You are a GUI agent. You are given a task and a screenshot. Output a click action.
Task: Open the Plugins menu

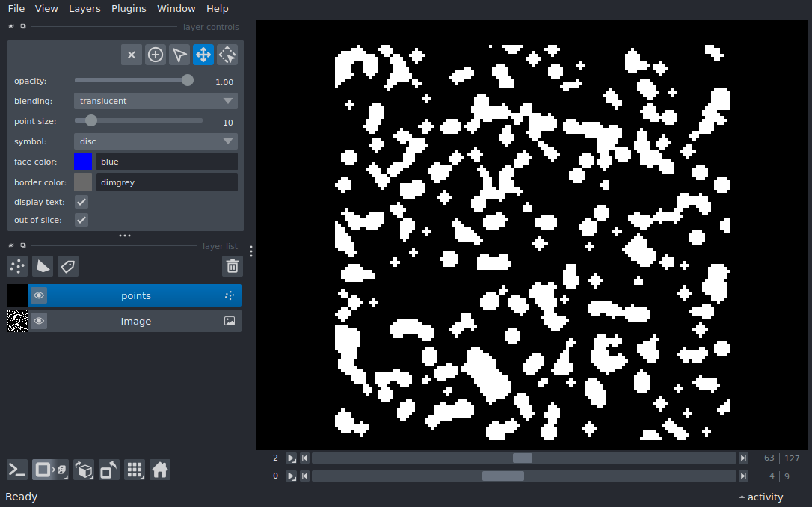(129, 9)
